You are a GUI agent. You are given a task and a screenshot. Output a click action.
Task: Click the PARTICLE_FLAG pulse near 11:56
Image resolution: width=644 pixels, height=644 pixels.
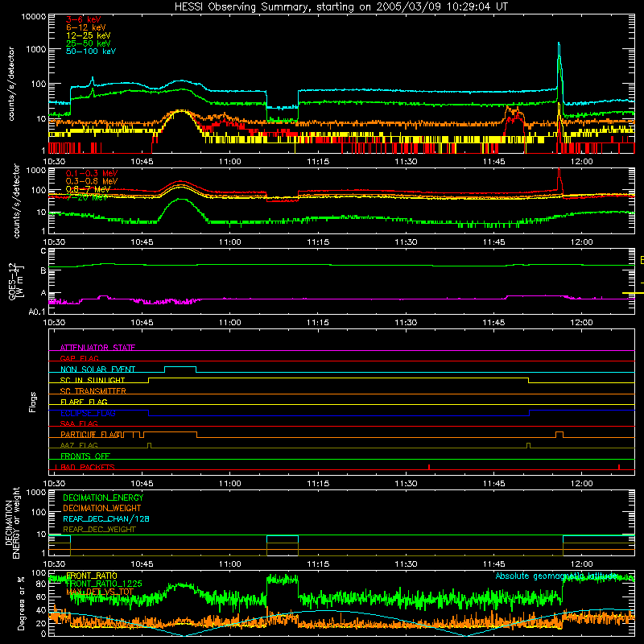click(559, 435)
